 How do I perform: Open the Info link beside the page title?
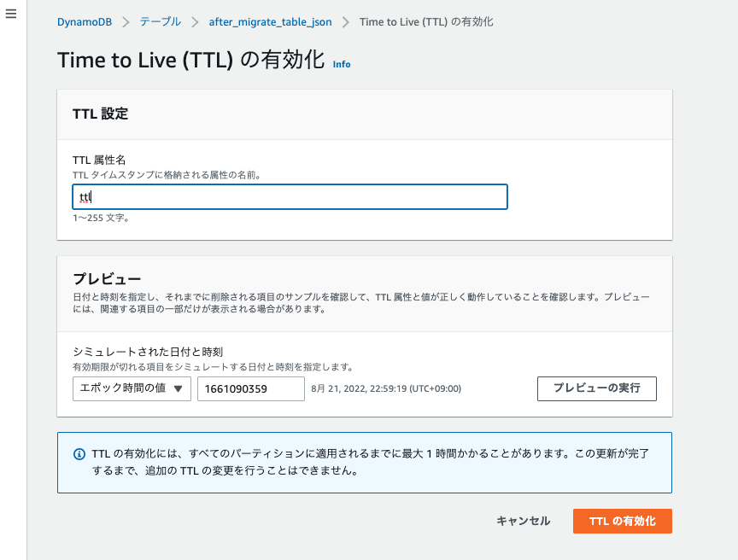point(342,64)
